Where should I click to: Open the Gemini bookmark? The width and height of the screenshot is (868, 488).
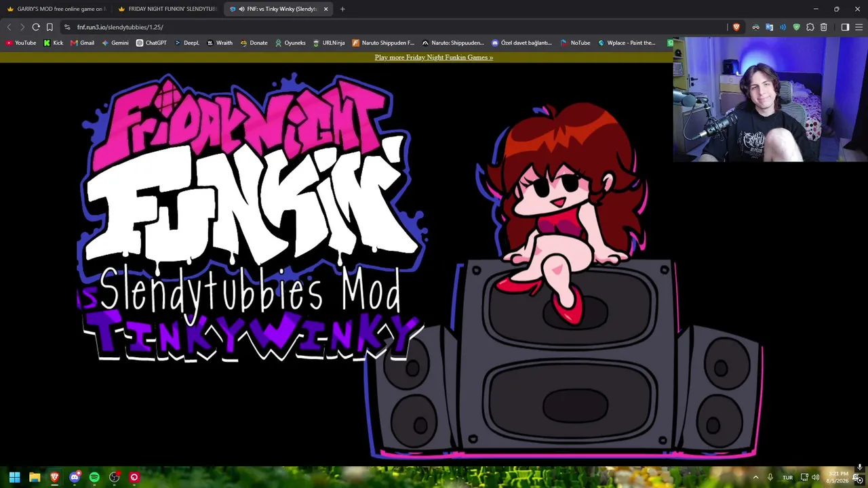[115, 43]
